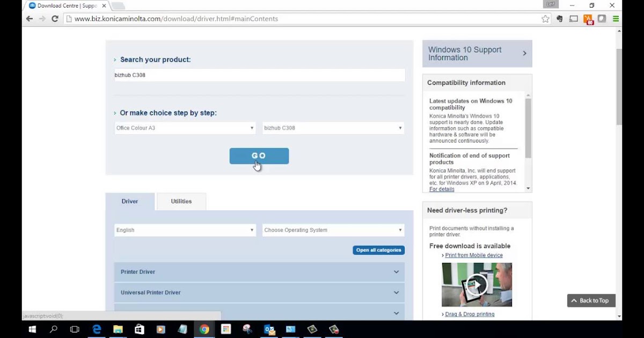644x338 pixels.
Task: Open Outlook from the taskbar
Action: click(x=269, y=329)
